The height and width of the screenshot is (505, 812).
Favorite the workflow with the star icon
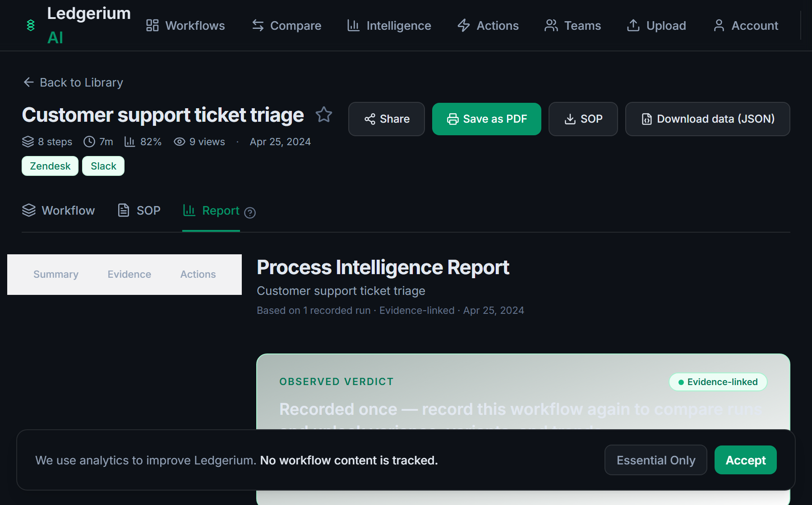click(324, 115)
